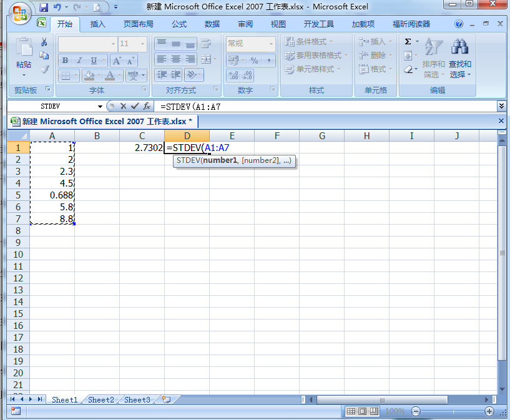Zoom out with the minus button
The width and height of the screenshot is (510, 420).
point(415,411)
